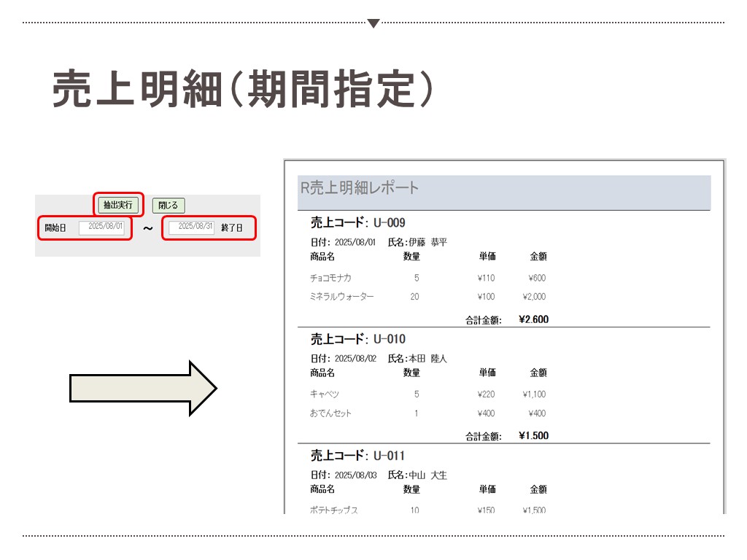Click the R売上明細レポート header bar

503,192
